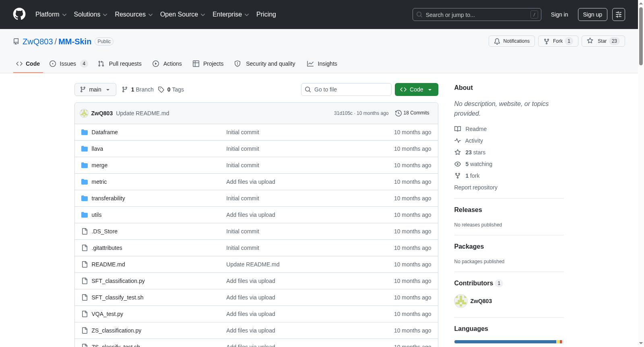Viewport: 644px width, 347px height.
Task: Switch to the Code tab
Action: click(28, 64)
